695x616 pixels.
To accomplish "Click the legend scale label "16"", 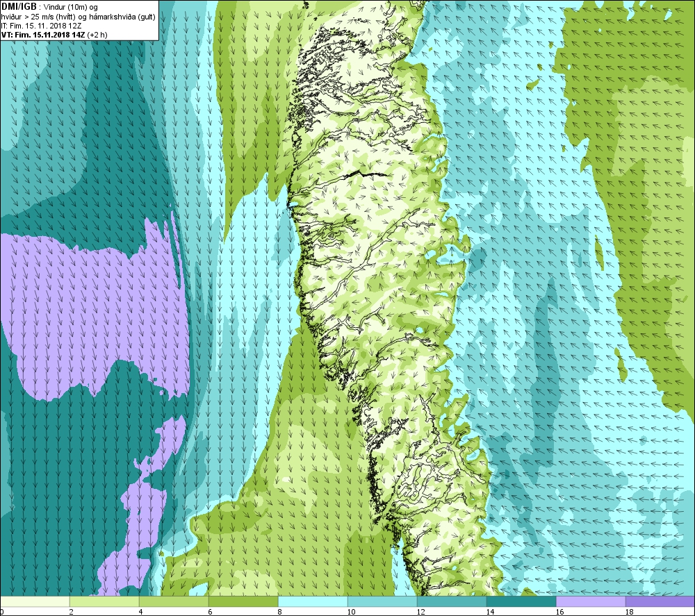I will click(560, 612).
